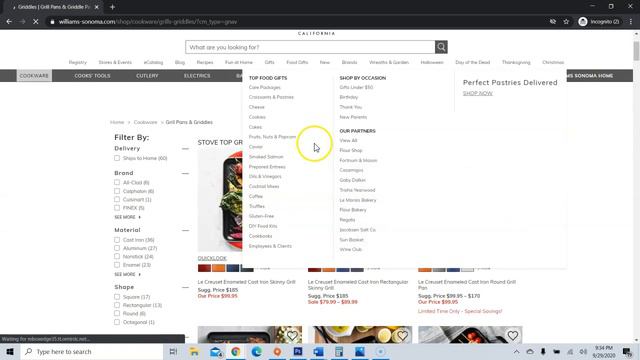Image resolution: width=640 pixels, height=360 pixels.
Task: Open Windows Start menu
Action: (10, 351)
